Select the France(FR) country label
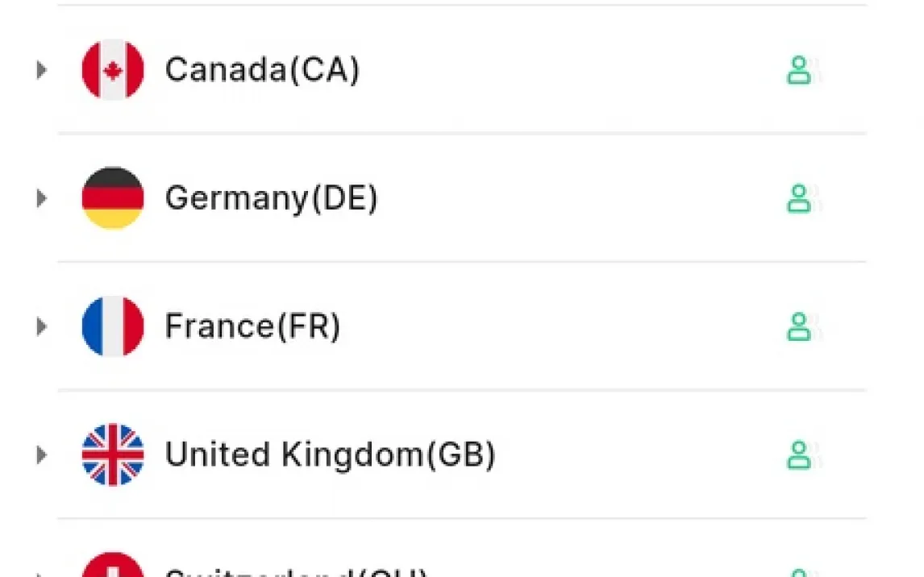Screen dimensions: 924x577 click(252, 326)
